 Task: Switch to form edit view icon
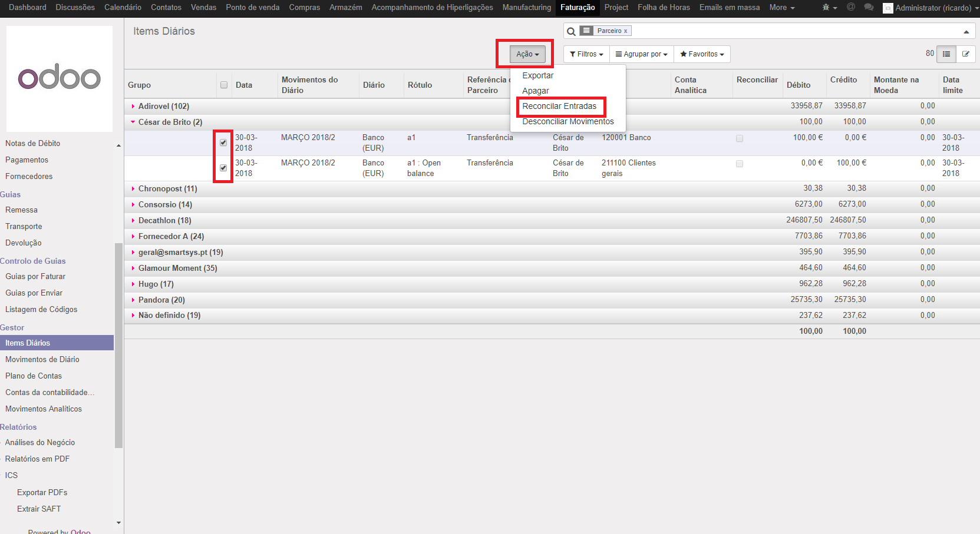(x=966, y=54)
